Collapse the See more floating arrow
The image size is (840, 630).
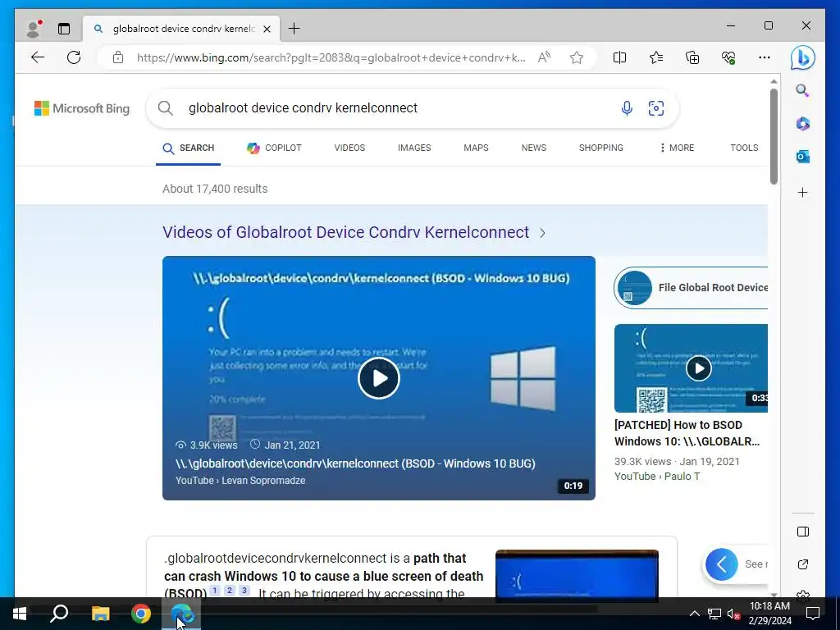point(721,564)
